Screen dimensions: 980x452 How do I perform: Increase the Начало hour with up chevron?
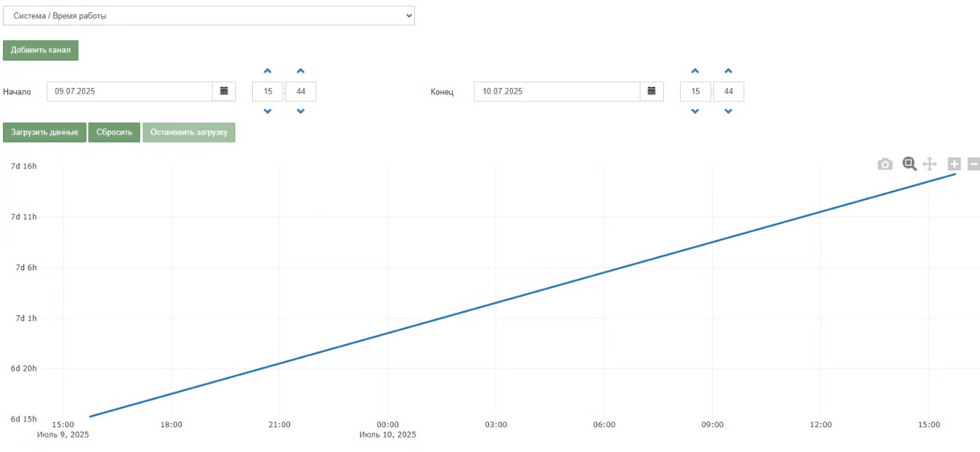(267, 71)
